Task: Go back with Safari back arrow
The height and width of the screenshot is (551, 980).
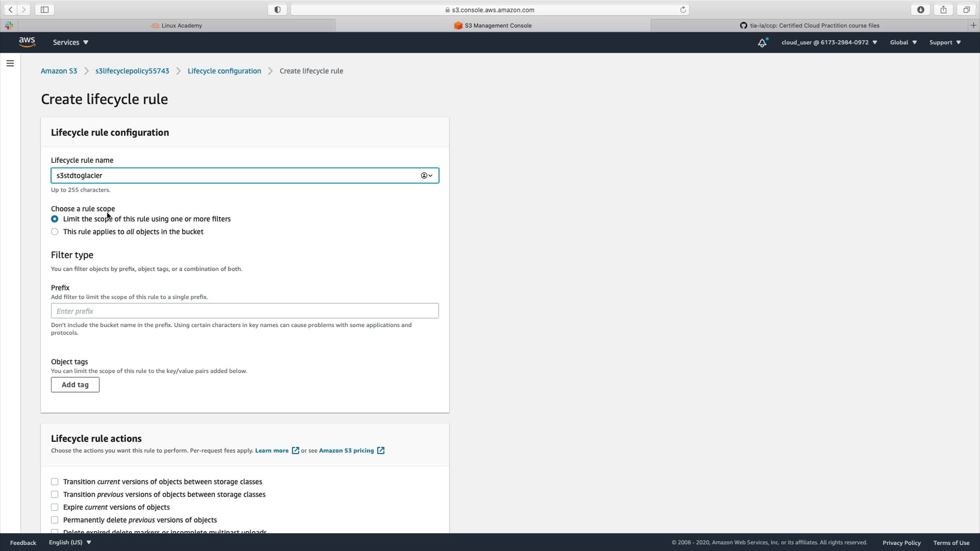Action: click(11, 9)
